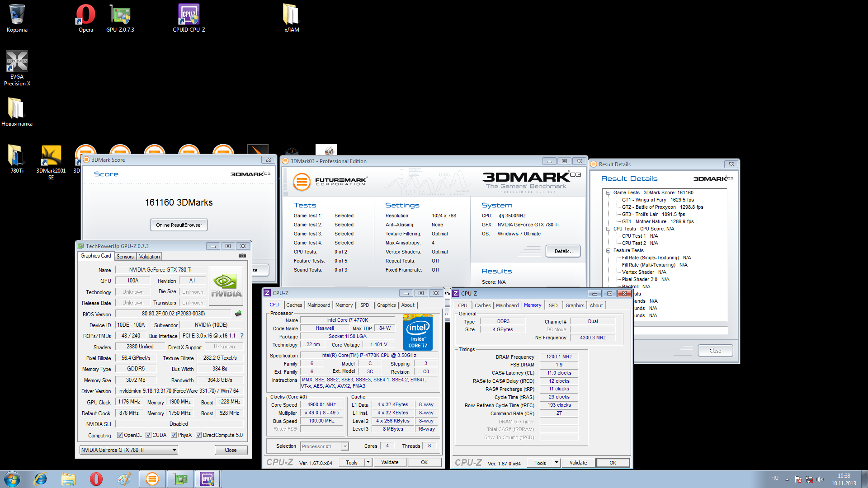Collapse Game Tests tree node

tap(609, 193)
